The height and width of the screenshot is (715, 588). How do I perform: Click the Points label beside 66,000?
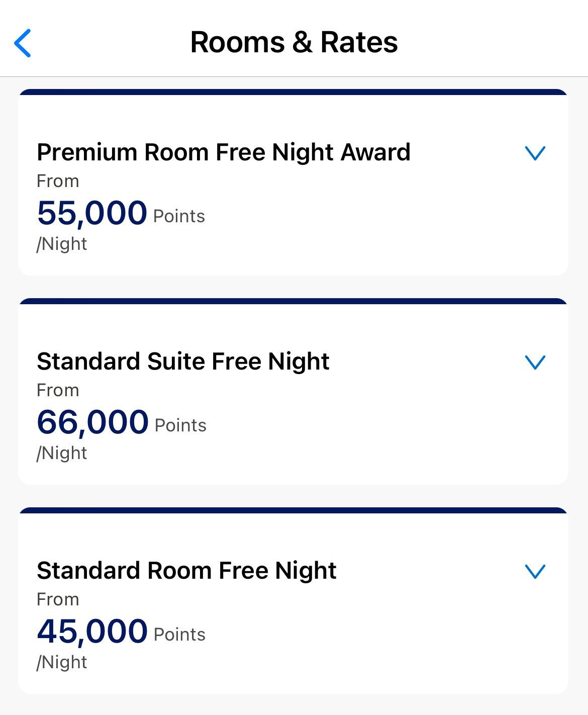[180, 425]
